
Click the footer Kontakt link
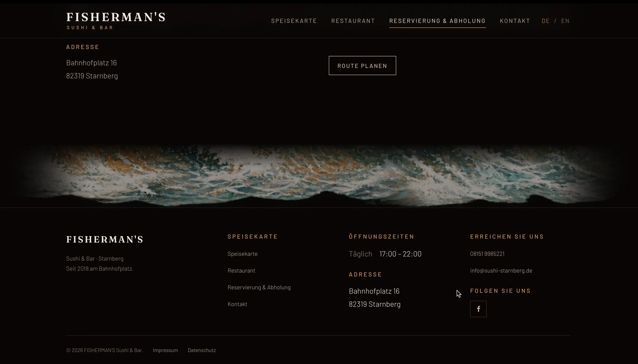[x=237, y=304]
